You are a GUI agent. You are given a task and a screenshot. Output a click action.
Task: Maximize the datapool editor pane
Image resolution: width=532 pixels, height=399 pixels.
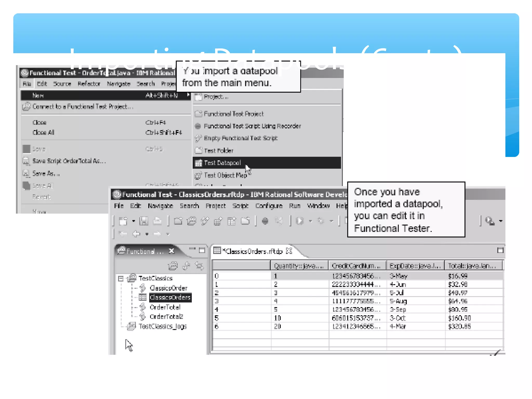[x=500, y=250]
